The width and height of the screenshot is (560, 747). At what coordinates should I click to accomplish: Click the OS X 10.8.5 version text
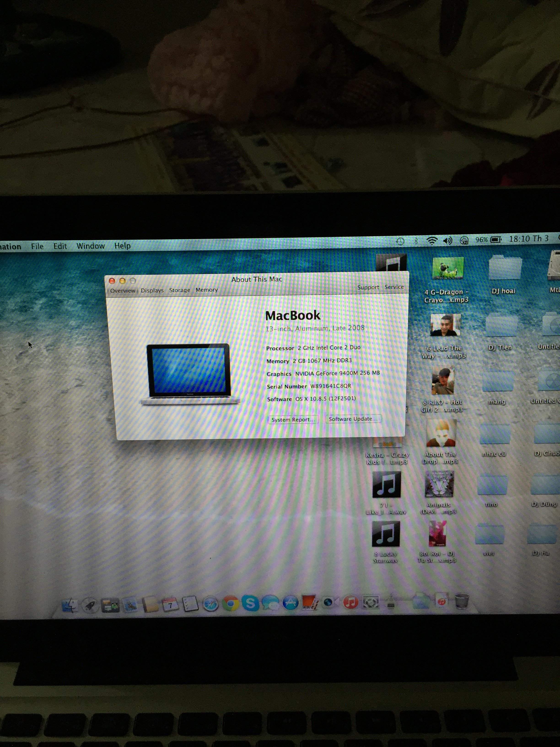tap(326, 398)
